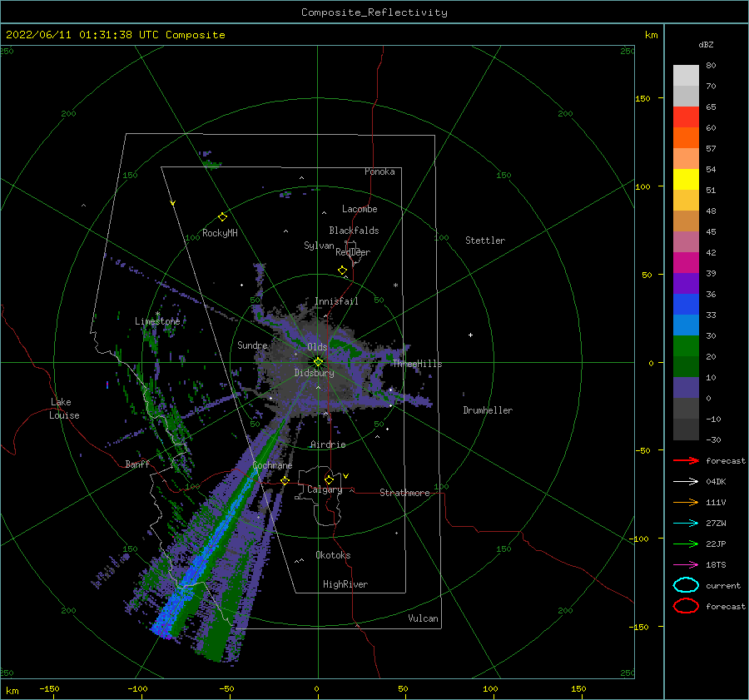The width and height of the screenshot is (749, 700).
Task: Click the orange 111V arrow icon
Action: pyautogui.click(x=686, y=502)
